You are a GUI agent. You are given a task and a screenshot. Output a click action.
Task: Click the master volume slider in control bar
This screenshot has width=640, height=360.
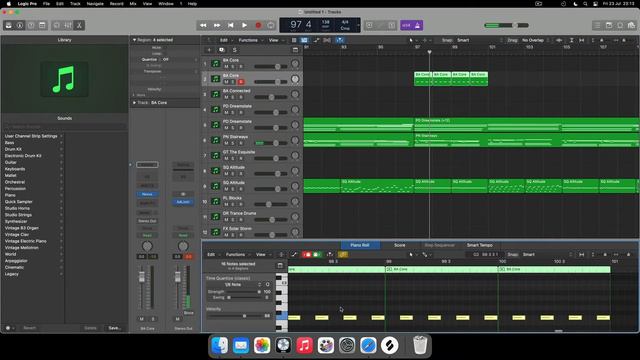click(x=506, y=25)
